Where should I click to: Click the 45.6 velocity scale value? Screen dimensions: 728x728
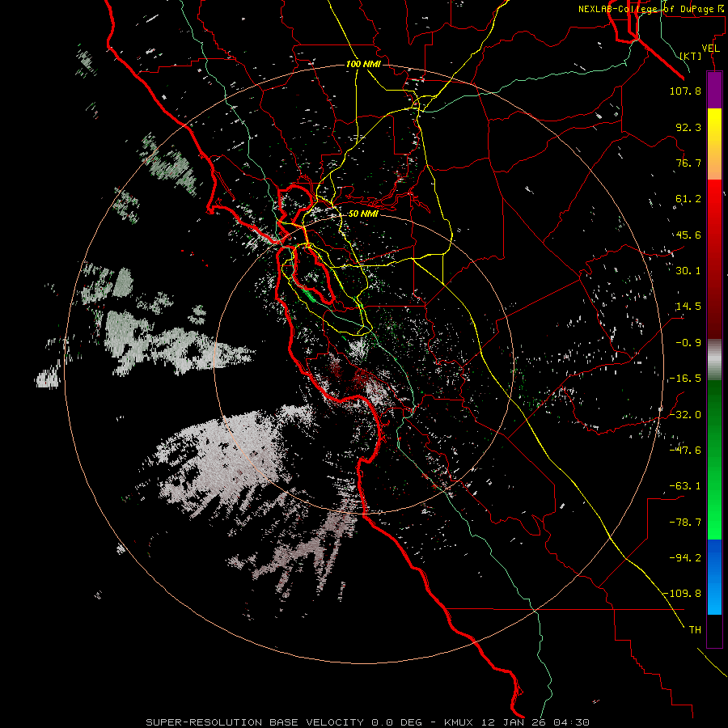(x=688, y=235)
